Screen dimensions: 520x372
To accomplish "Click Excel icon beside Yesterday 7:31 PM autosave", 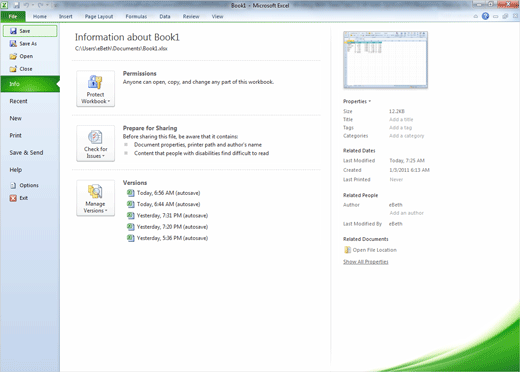I will [131, 216].
